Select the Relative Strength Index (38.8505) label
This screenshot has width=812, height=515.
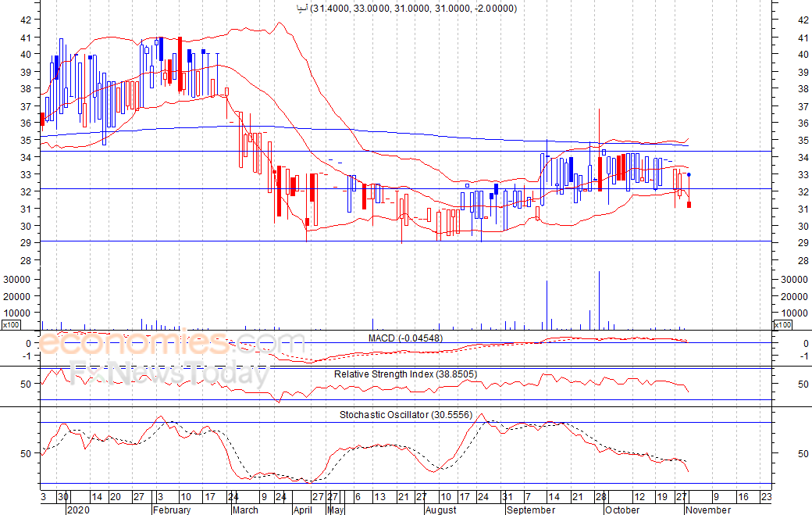point(405,374)
